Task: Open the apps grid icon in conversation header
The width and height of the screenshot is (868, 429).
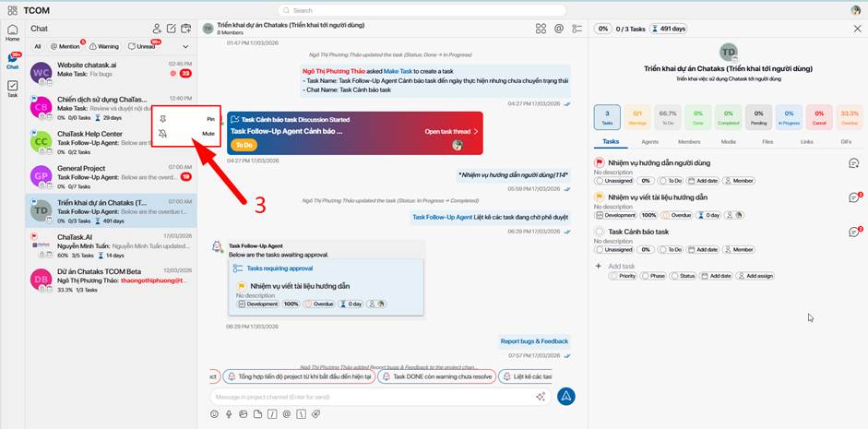Action: tap(541, 29)
